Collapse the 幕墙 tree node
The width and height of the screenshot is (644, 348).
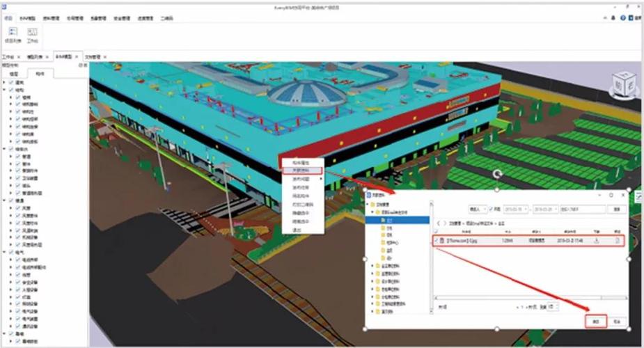pyautogui.click(x=4, y=333)
